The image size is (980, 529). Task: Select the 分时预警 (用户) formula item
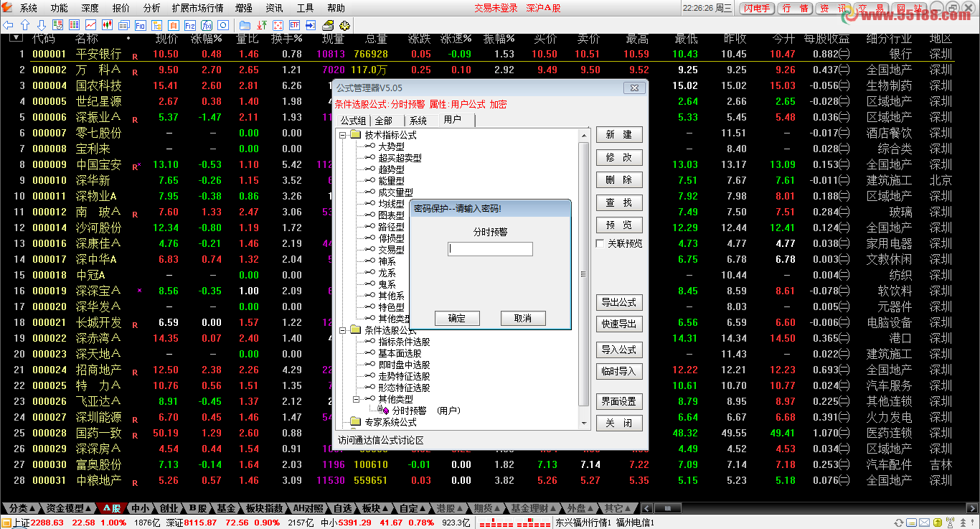(426, 411)
